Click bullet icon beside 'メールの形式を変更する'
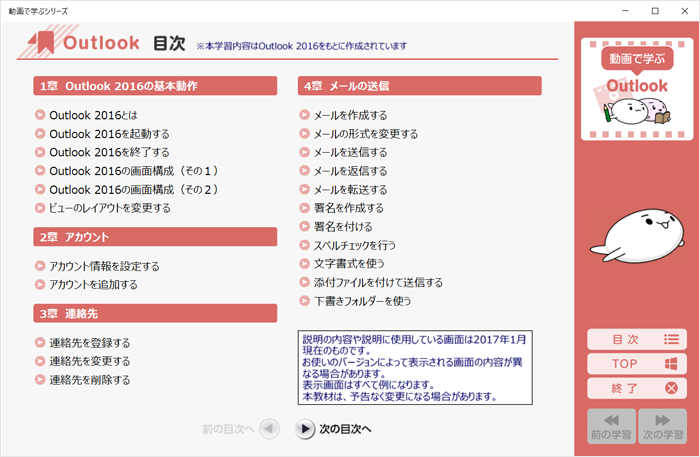Image resolution: width=700 pixels, height=457 pixels. [304, 133]
